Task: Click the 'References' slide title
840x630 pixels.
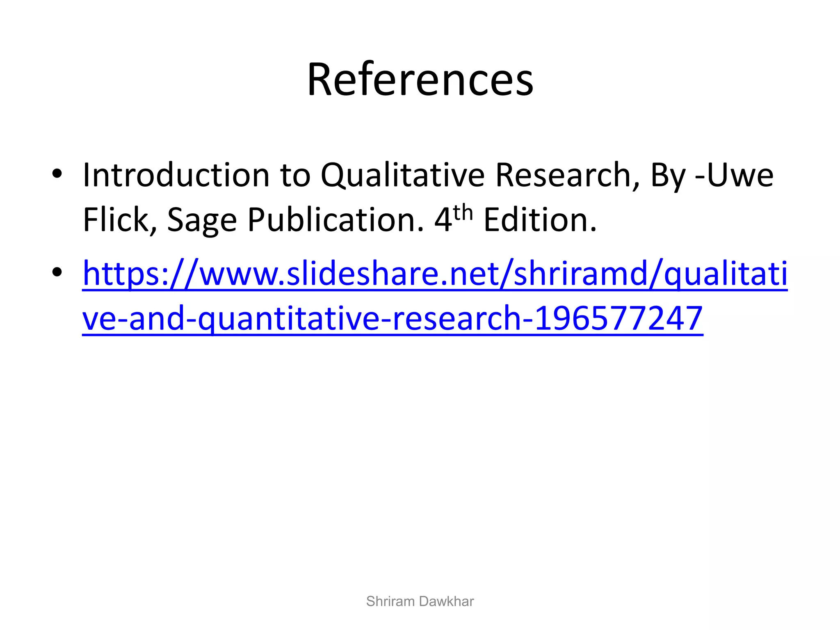Action: [420, 79]
